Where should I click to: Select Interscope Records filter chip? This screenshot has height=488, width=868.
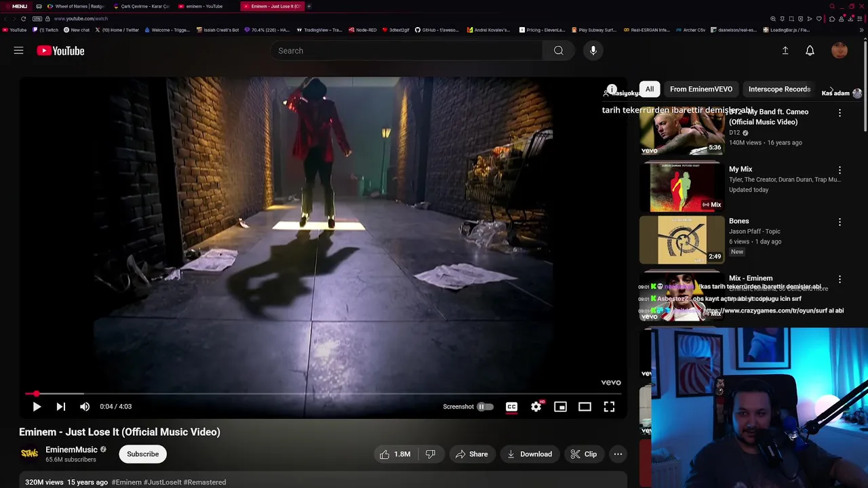point(779,89)
